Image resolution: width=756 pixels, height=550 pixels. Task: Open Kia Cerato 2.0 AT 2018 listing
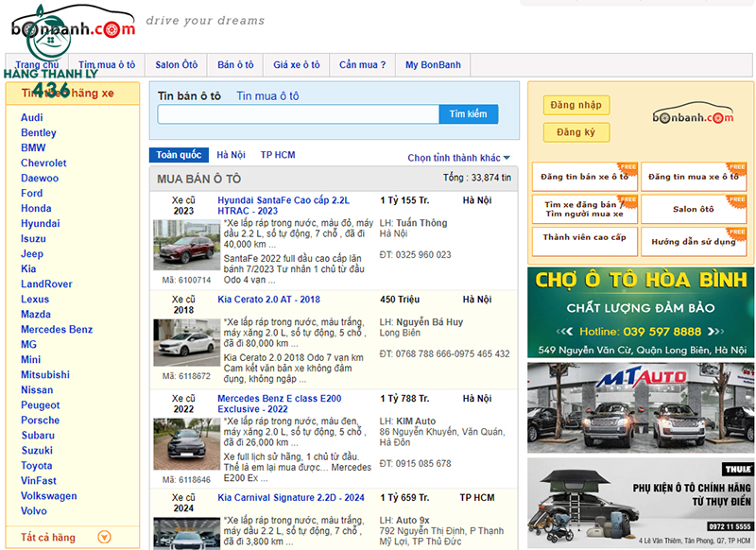coord(268,300)
